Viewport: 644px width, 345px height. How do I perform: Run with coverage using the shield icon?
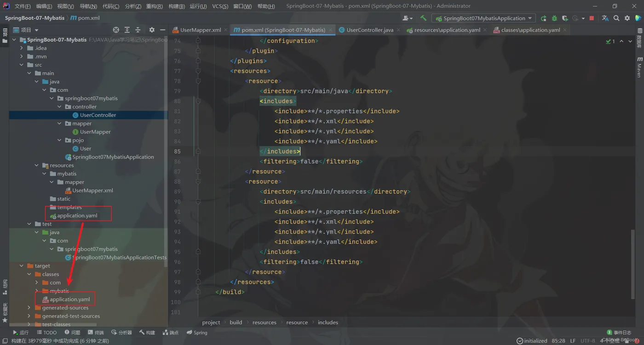[565, 18]
